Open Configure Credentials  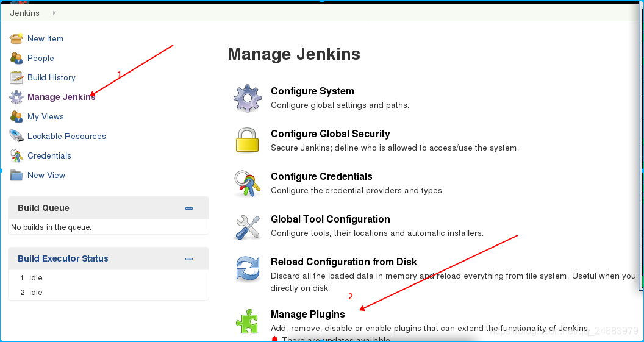(x=321, y=177)
